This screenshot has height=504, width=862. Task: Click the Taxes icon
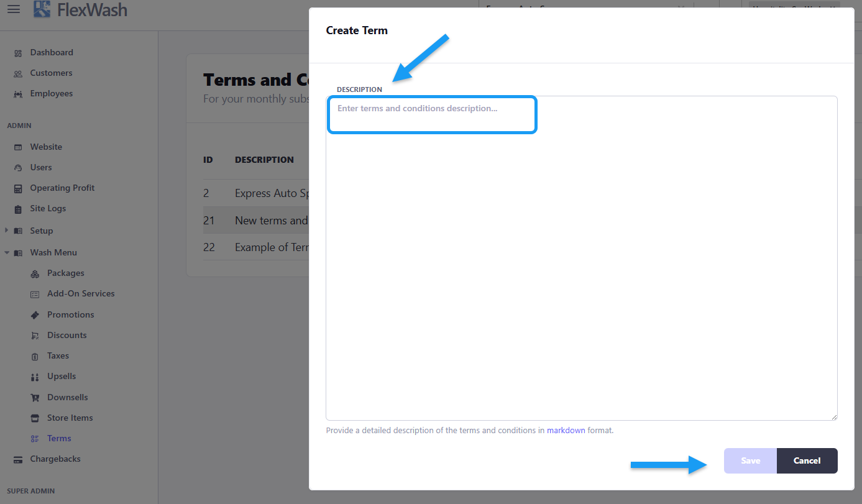click(x=35, y=356)
